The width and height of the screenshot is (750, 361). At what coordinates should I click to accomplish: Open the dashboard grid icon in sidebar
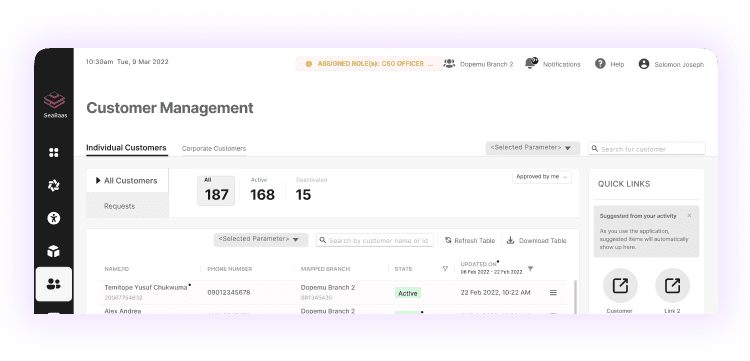pos(54,153)
